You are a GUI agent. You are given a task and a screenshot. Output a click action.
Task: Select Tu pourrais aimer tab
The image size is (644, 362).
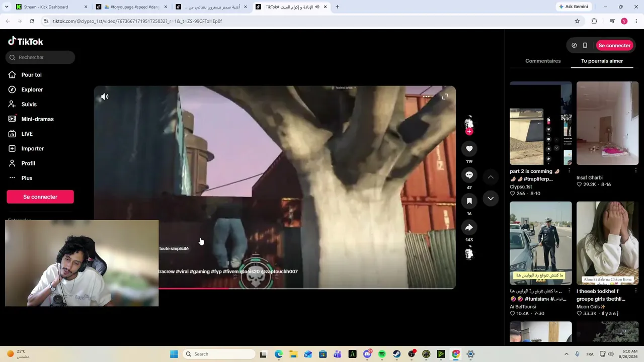click(x=602, y=61)
